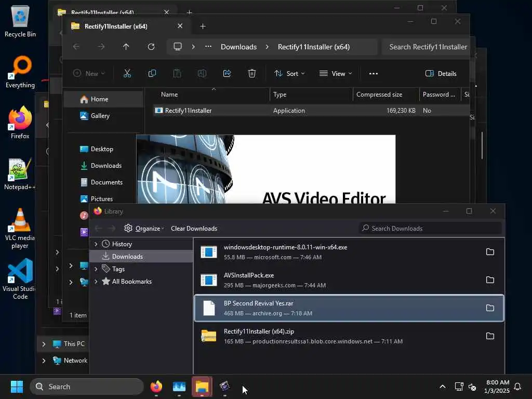Open Firefox desktop shortcut
Viewport: 532px width, 399px height.
[x=20, y=123]
